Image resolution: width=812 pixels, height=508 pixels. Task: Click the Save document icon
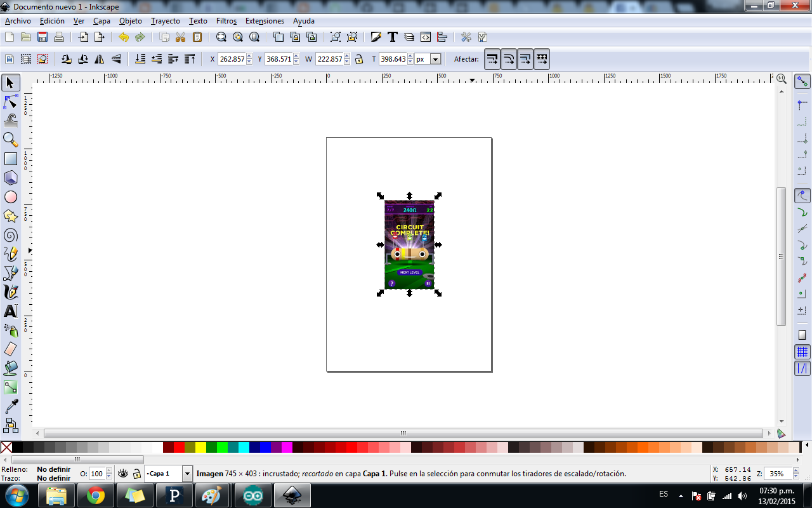coord(43,37)
